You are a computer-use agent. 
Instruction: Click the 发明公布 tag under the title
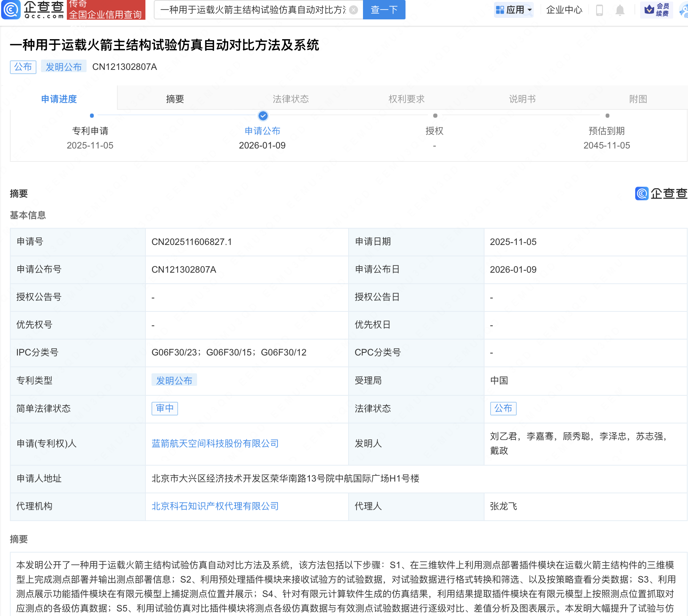(63, 67)
